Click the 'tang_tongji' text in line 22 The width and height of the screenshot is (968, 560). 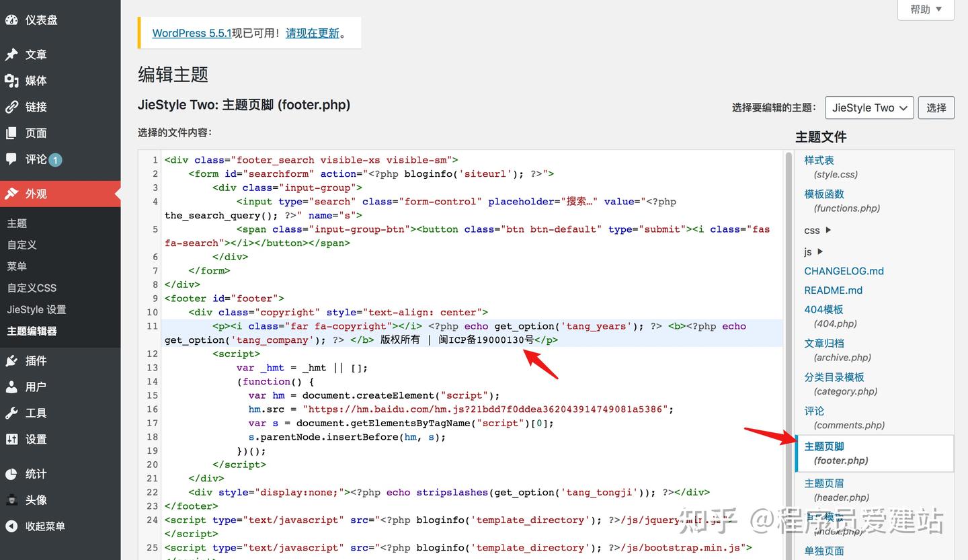598,493
